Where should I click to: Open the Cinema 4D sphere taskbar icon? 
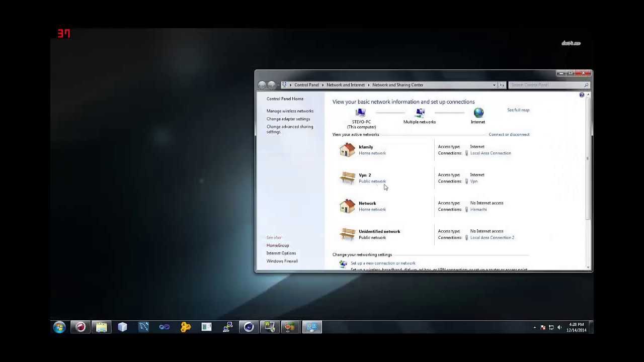pos(249,327)
